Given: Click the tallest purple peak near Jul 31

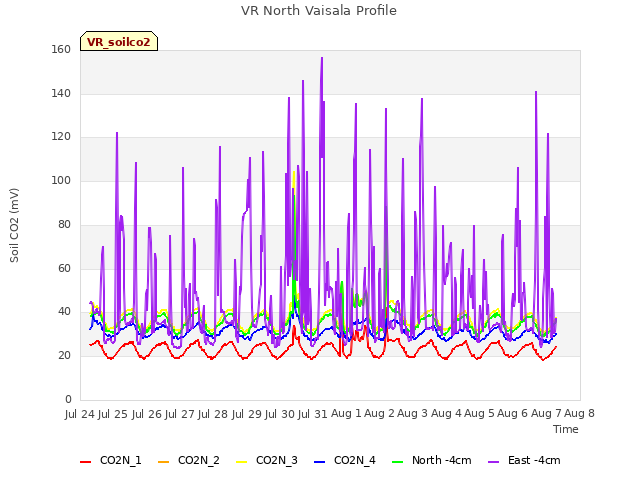Looking at the screenshot, I should click(322, 59).
